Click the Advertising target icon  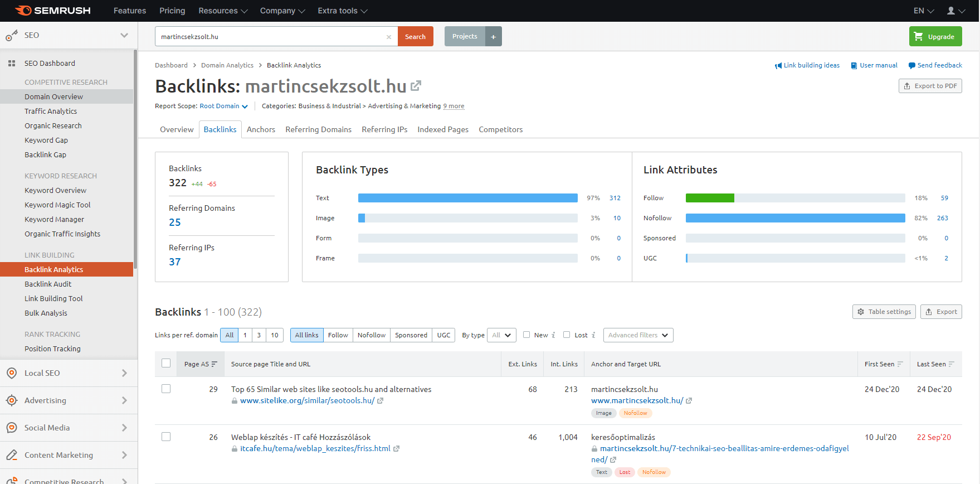pos(12,400)
